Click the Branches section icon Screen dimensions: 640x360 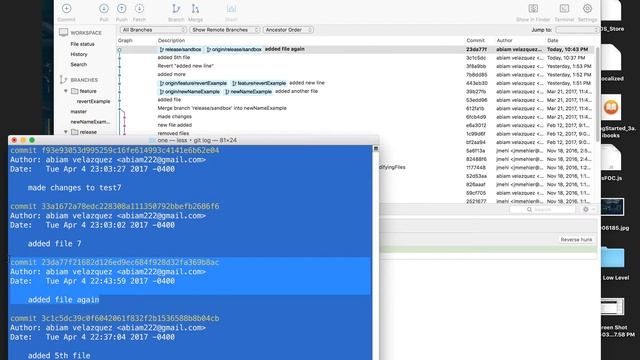click(x=63, y=80)
